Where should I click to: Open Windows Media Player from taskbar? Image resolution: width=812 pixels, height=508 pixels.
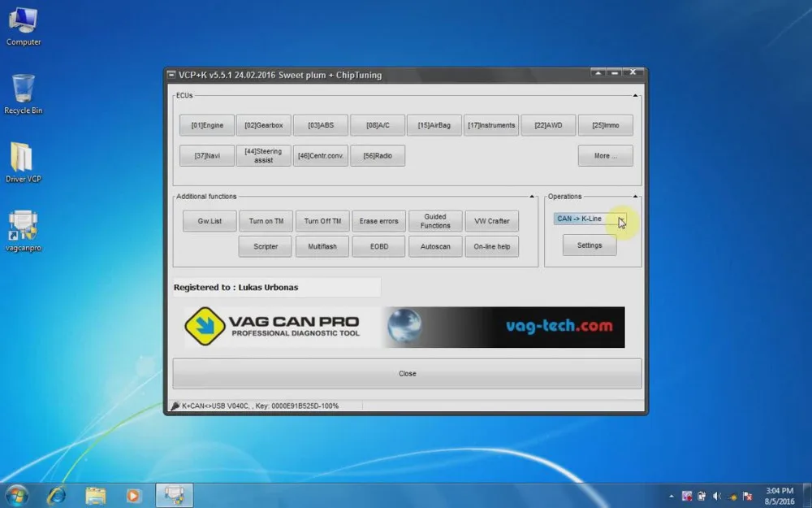[133, 496]
